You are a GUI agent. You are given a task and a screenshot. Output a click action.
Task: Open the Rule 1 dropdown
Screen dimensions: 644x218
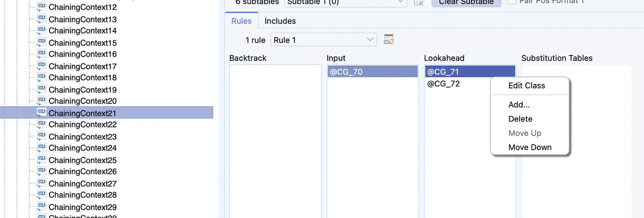point(324,40)
